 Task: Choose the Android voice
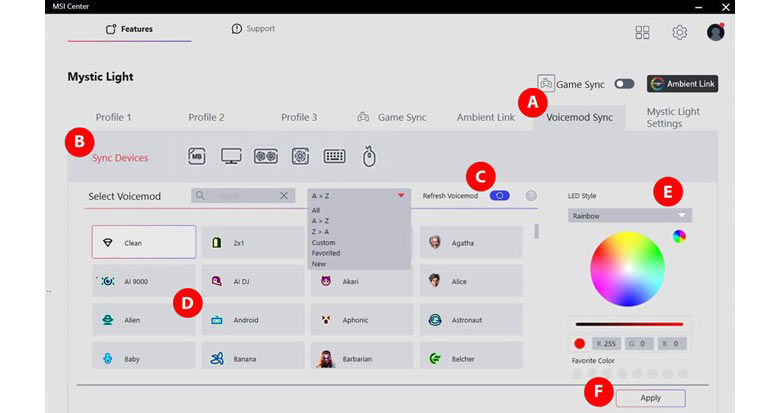[x=253, y=319]
